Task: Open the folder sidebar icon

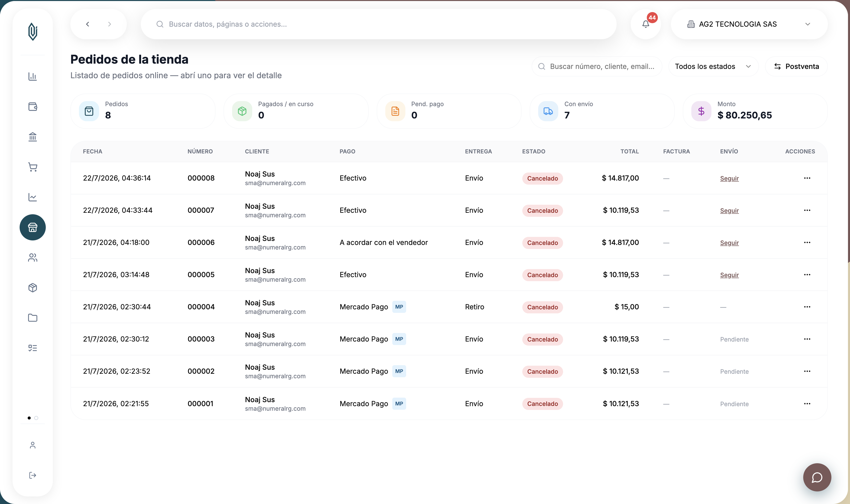Action: [33, 318]
